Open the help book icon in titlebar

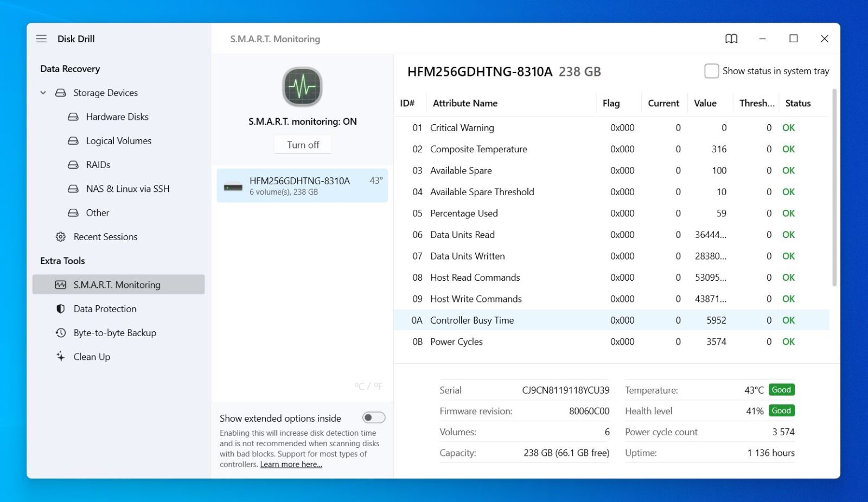(731, 38)
